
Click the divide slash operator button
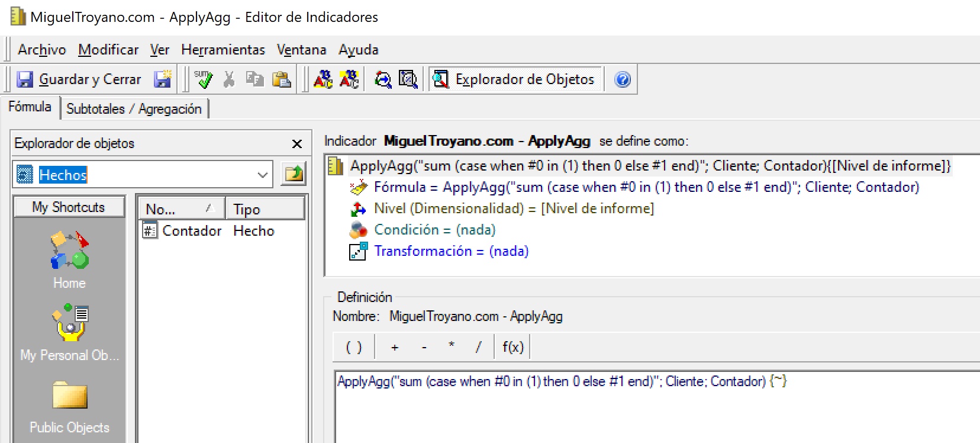tap(478, 347)
